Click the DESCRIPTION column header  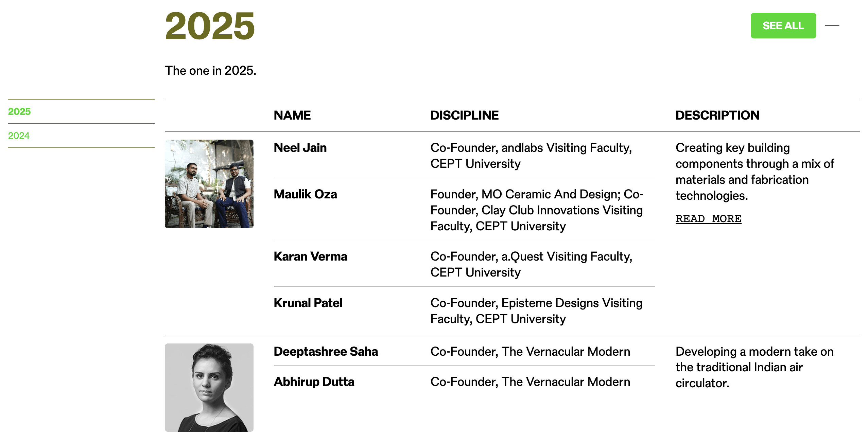tap(717, 115)
